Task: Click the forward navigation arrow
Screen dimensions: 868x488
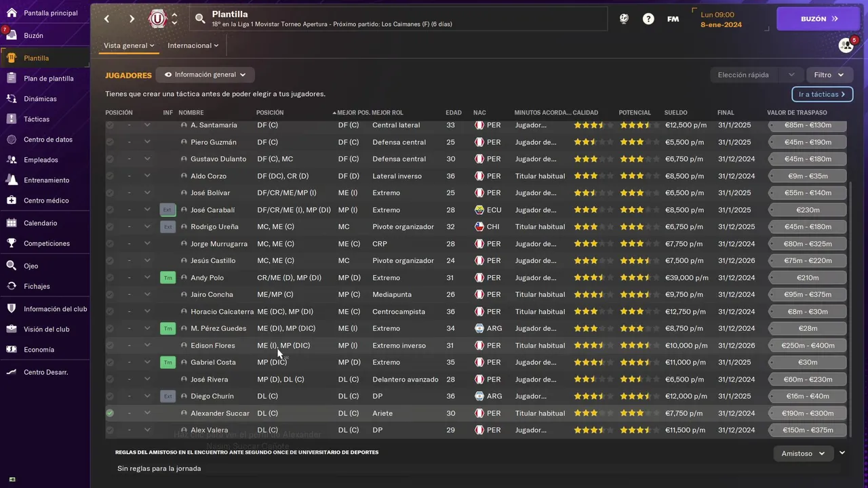Action: tap(132, 19)
